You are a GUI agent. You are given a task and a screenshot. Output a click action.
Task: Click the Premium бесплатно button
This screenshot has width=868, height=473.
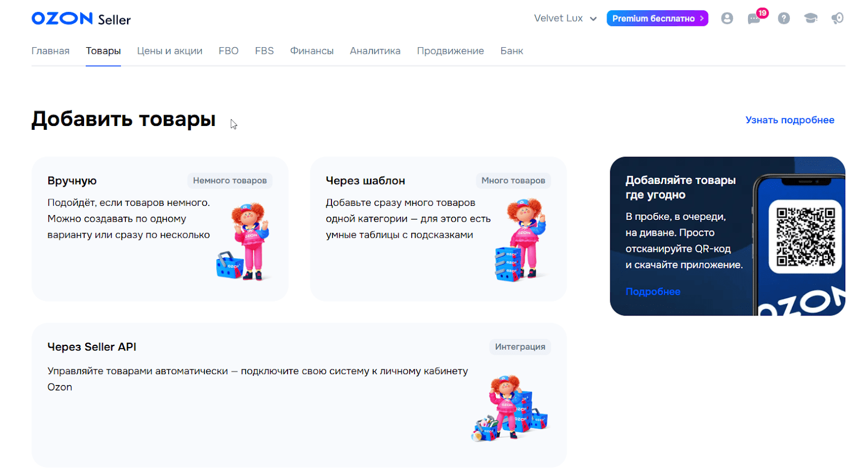coord(657,18)
